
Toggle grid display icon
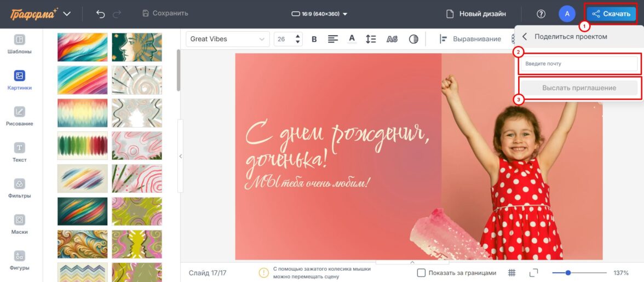pyautogui.click(x=512, y=273)
